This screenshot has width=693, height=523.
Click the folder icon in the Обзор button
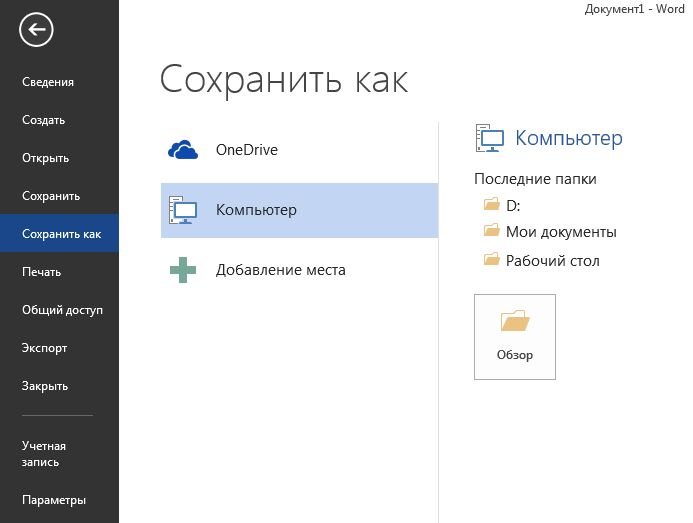[x=514, y=322]
